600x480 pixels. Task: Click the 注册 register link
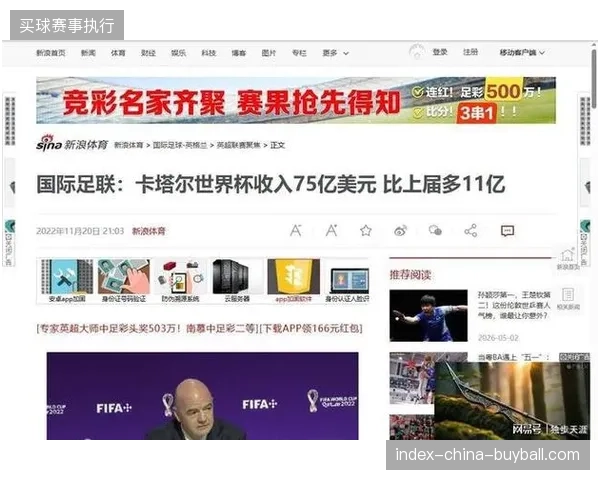pyautogui.click(x=471, y=52)
